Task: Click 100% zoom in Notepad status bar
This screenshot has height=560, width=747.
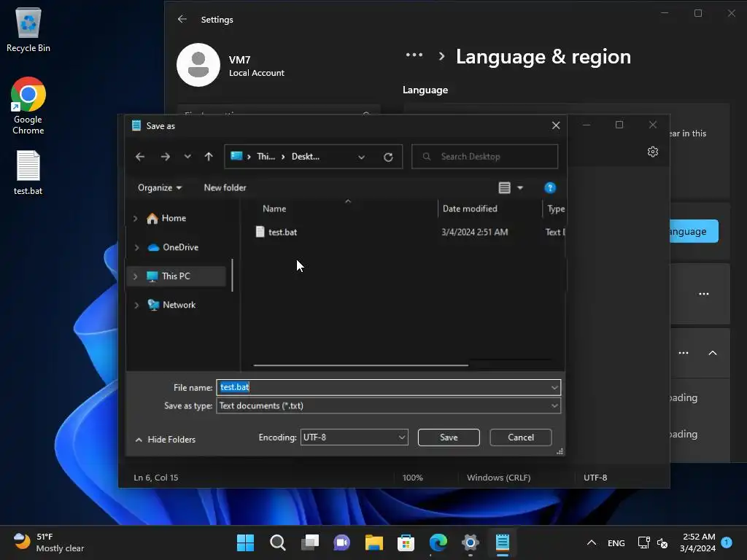Action: click(x=413, y=478)
